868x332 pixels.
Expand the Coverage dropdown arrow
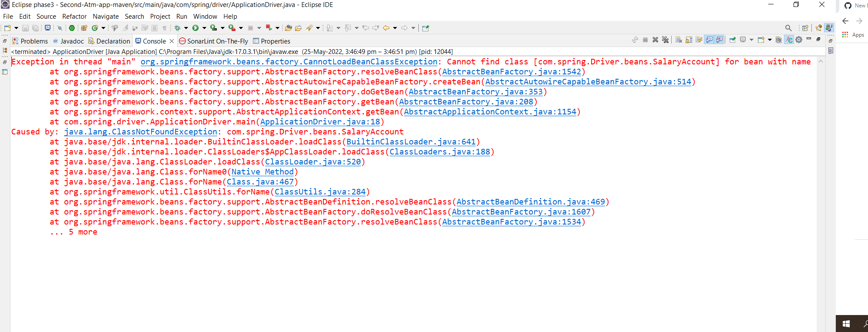tap(222, 28)
